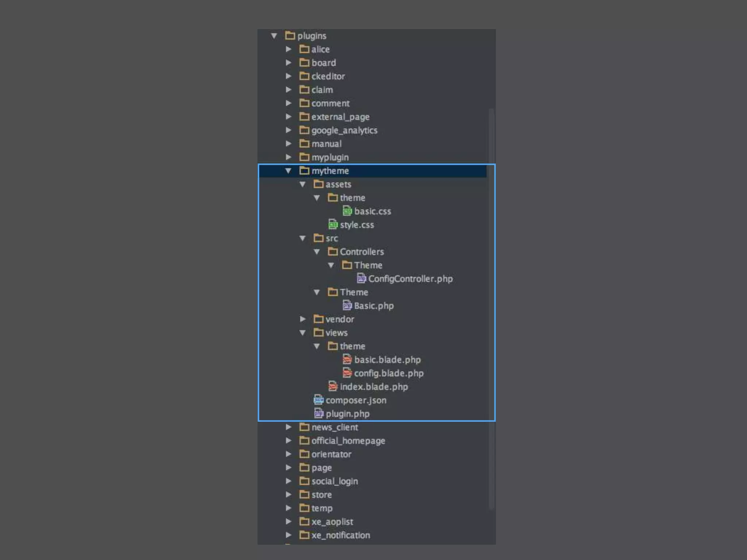This screenshot has width=747, height=560.
Task: Collapse the mytheme folder arrow
Action: click(288, 171)
